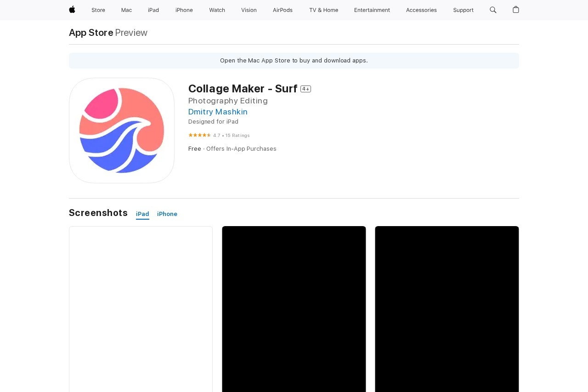Click the Apple logo icon
Screen dimensions: 588x392
(72, 10)
